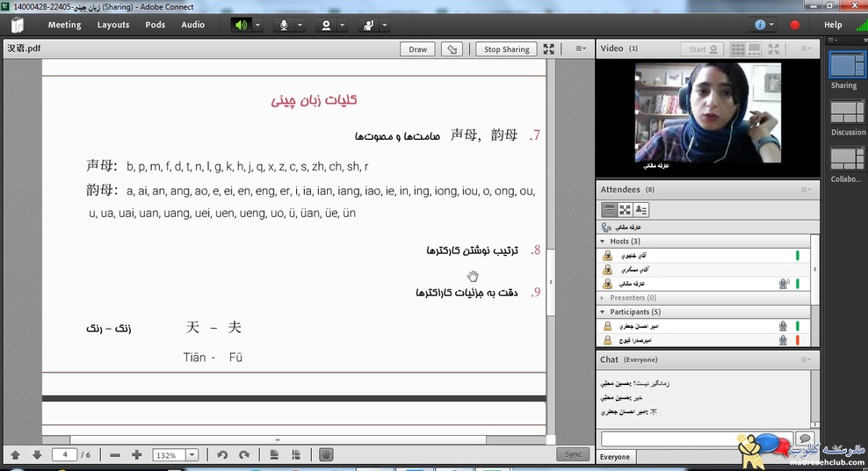Open the Help menu
868x471 pixels.
tap(833, 25)
